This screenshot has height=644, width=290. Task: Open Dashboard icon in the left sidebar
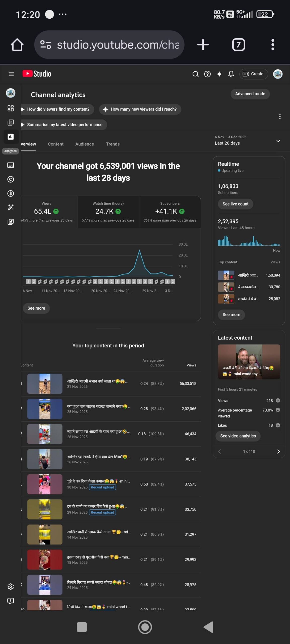(x=11, y=108)
